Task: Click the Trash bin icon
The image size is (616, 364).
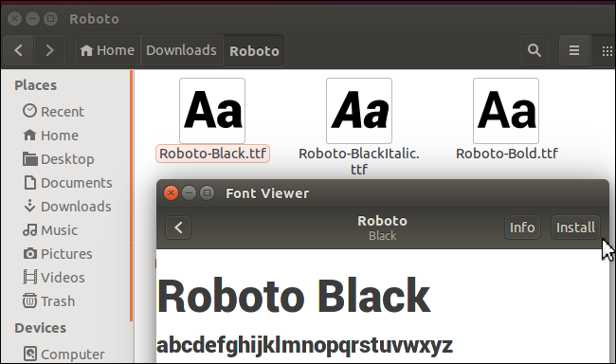Action: coord(29,300)
